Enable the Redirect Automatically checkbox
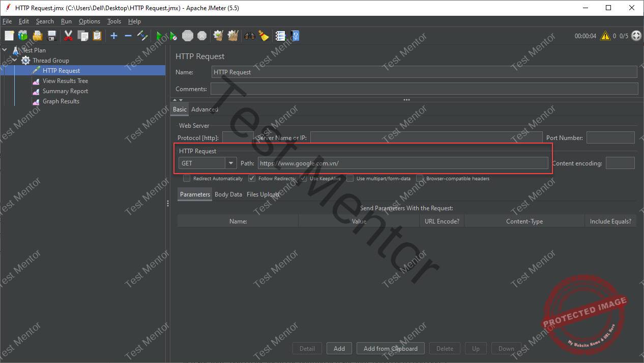 187,178
